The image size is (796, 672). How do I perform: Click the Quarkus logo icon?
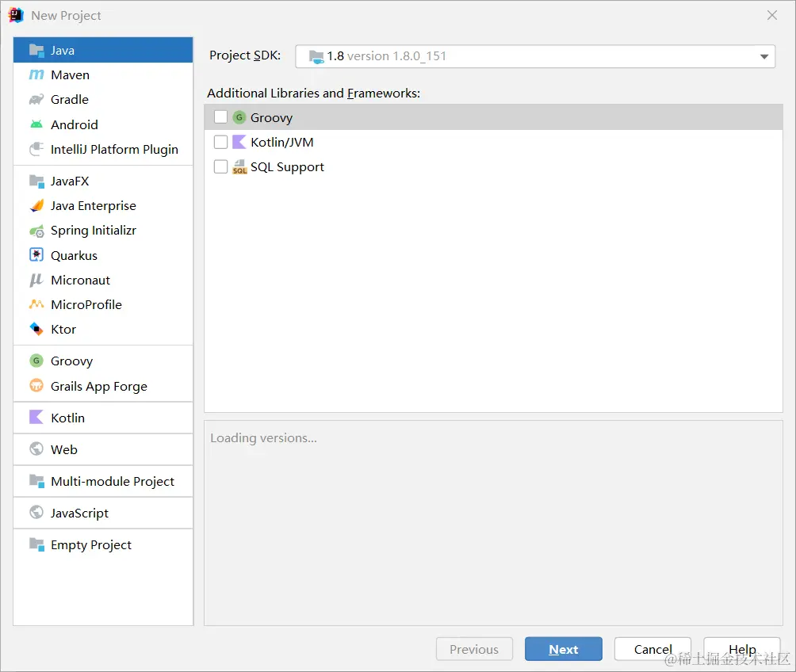36,255
